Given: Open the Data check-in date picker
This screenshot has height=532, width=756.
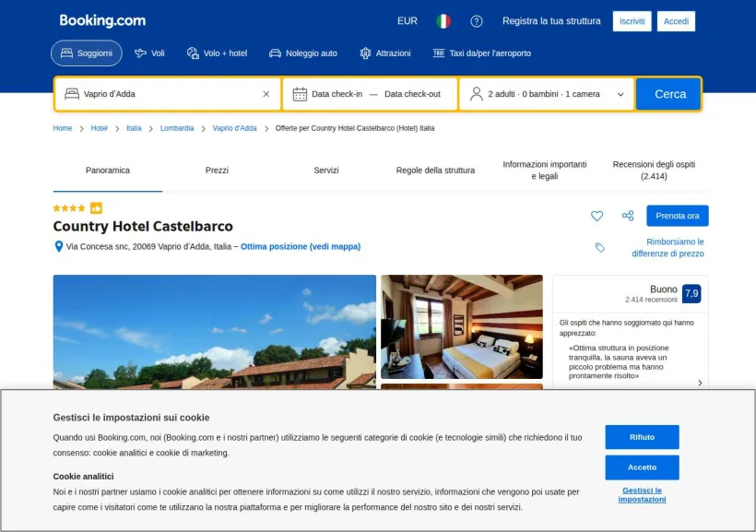Looking at the screenshot, I should [x=337, y=94].
